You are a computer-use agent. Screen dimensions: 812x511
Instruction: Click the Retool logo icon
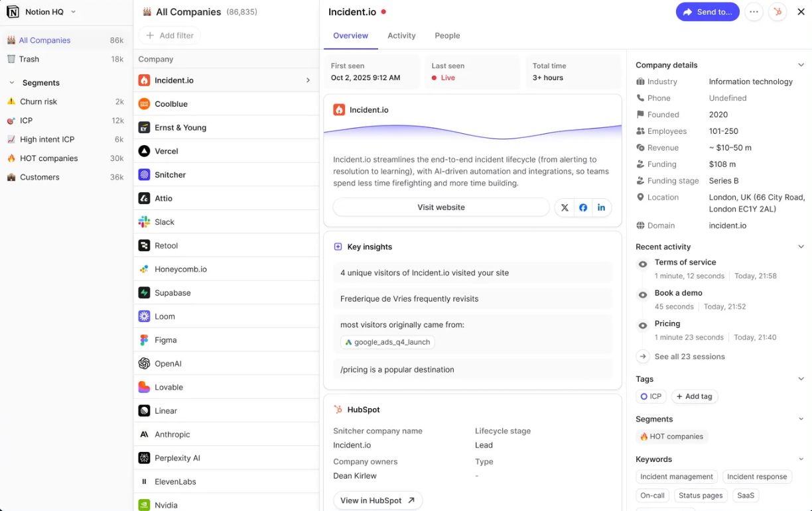pos(144,246)
